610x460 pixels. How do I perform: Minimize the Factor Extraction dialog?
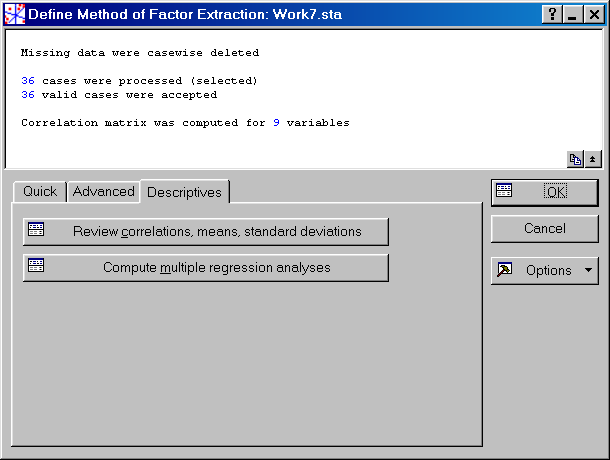click(x=572, y=15)
